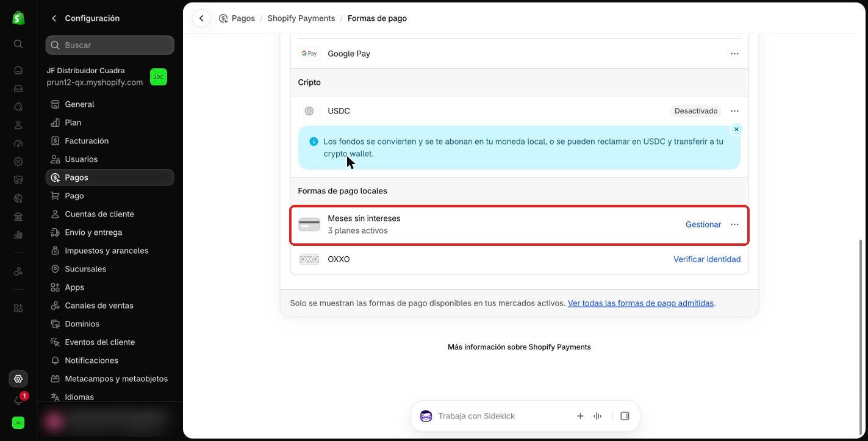Open the Orders icon in the dark rail

coord(18,88)
